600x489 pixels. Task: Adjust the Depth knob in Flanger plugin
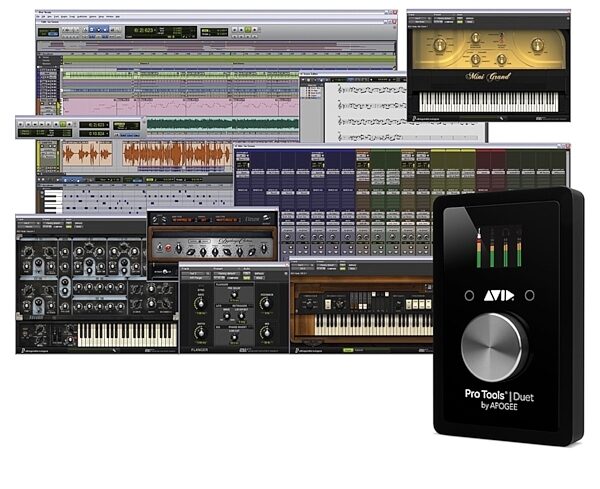coord(201,332)
